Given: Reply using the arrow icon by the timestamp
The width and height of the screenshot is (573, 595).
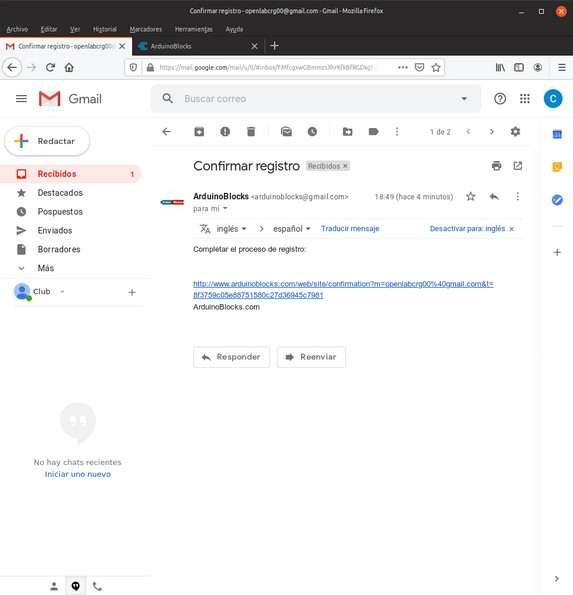Looking at the screenshot, I should click(494, 197).
